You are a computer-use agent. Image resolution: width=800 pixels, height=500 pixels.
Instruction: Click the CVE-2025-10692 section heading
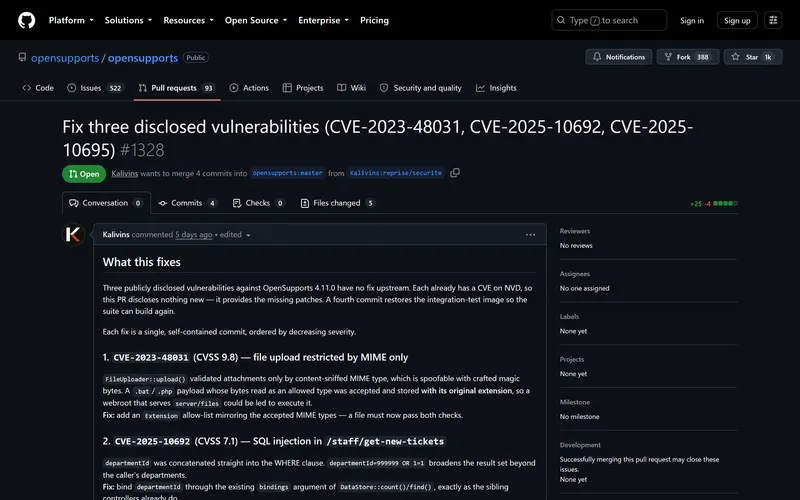click(274, 441)
